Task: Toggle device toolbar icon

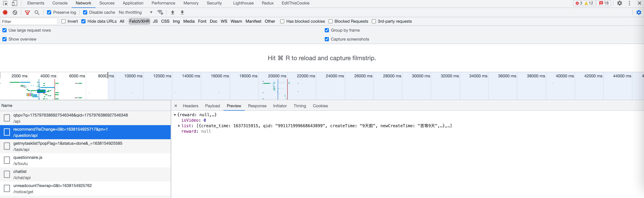Action: (x=14, y=3)
